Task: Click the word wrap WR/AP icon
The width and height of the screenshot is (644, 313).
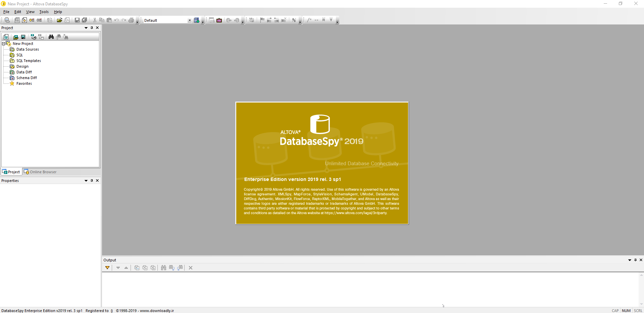Action: click(x=252, y=20)
